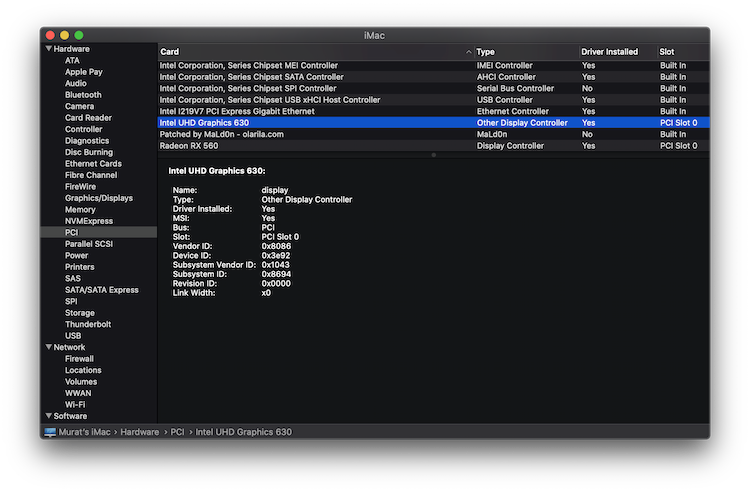
Task: Sort by the Card column header
Action: point(316,52)
